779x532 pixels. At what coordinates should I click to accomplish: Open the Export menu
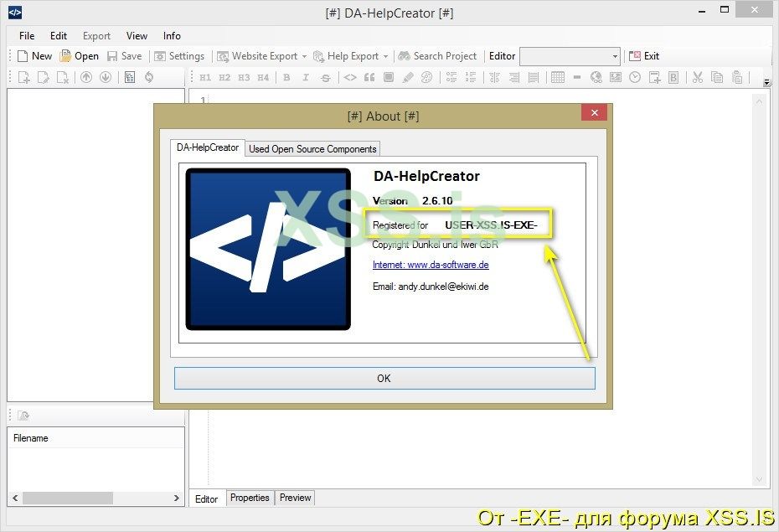96,36
